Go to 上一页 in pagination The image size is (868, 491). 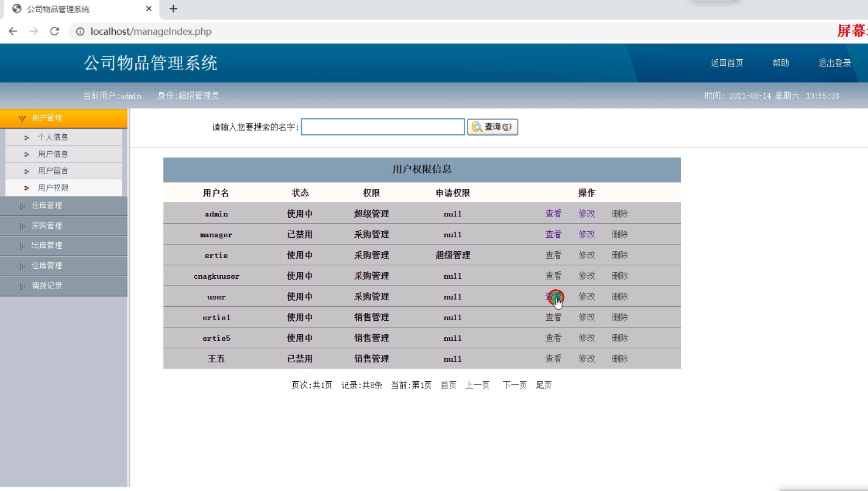477,385
